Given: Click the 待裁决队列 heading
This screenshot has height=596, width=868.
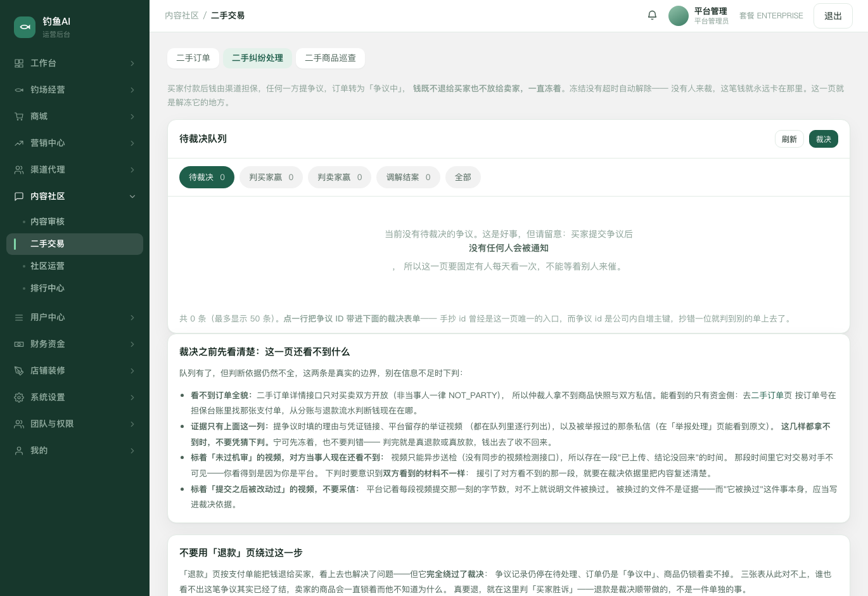Looking at the screenshot, I should [x=203, y=139].
